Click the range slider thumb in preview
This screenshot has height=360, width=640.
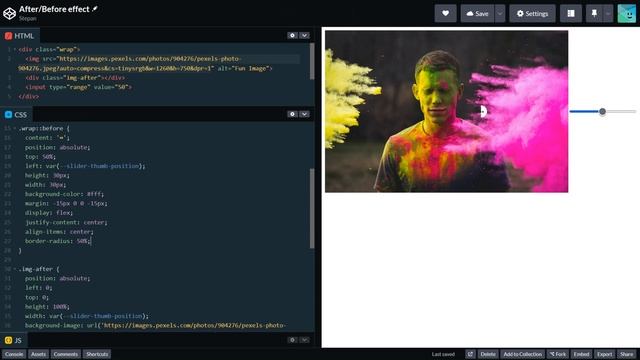602,111
